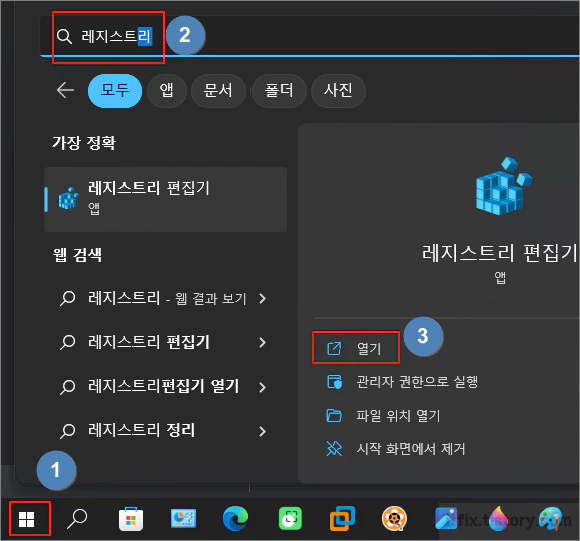Open the paint palette app on taskbar
Viewport: 580px width, 541px height.
pyautogui.click(x=550, y=518)
